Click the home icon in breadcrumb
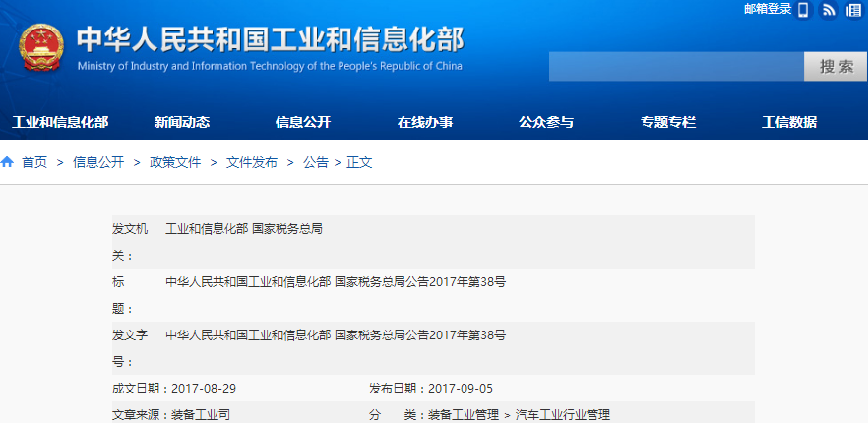 coord(8,162)
